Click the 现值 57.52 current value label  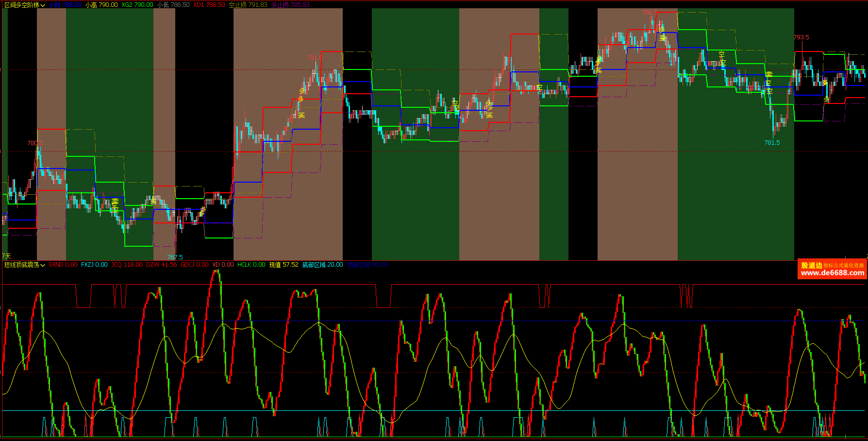point(284,265)
